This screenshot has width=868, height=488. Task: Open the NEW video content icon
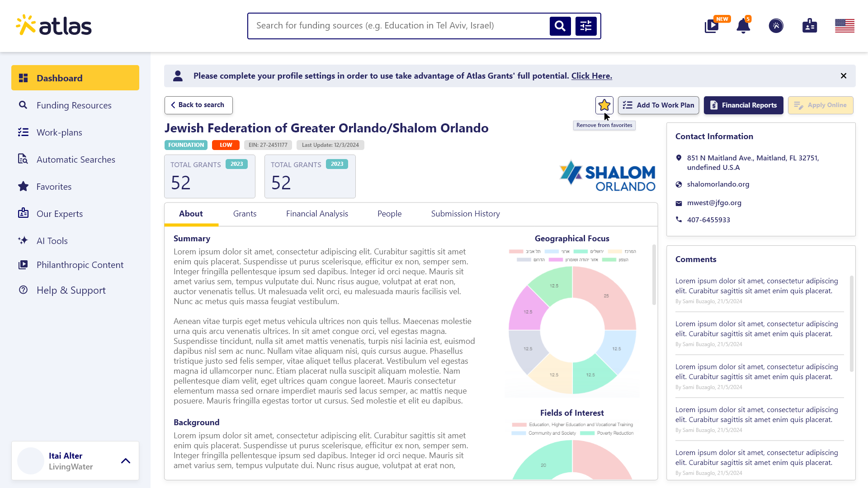pyautogui.click(x=712, y=26)
